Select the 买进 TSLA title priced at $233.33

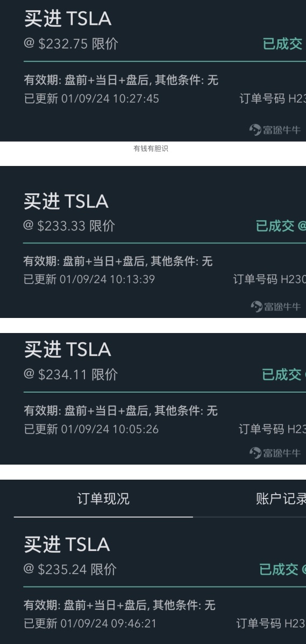tap(66, 201)
